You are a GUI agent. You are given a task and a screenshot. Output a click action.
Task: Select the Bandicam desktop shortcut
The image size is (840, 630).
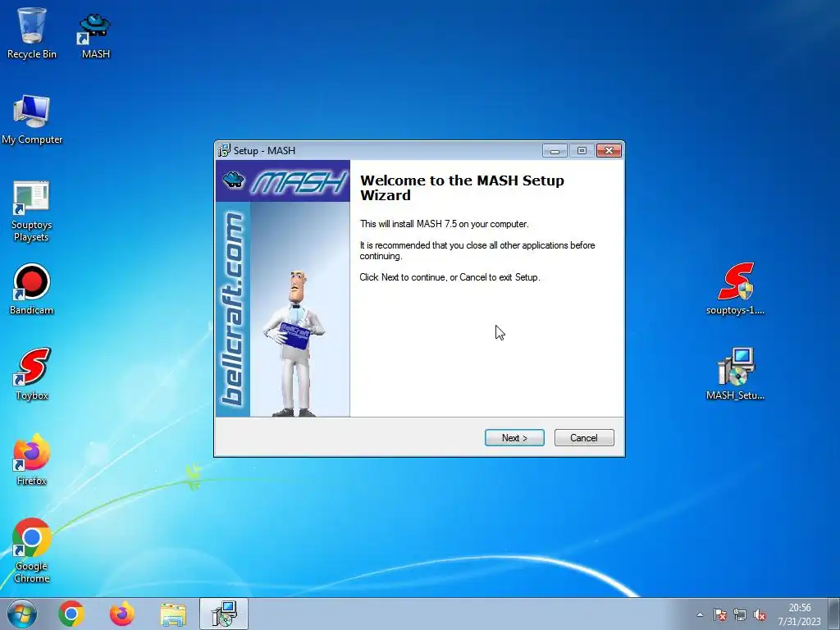coord(32,290)
